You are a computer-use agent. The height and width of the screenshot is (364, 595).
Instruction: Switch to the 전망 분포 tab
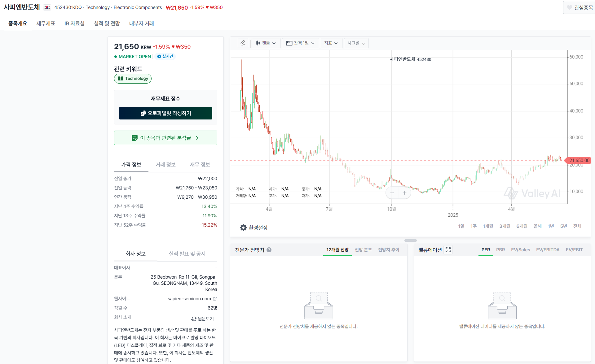click(363, 250)
